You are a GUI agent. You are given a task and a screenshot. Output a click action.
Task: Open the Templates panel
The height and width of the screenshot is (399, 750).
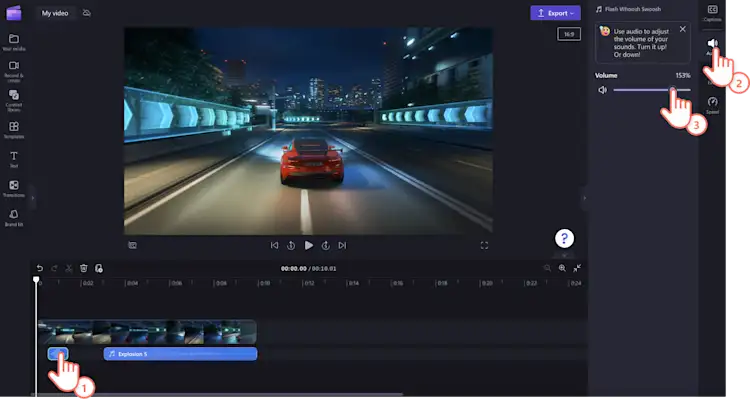14,130
